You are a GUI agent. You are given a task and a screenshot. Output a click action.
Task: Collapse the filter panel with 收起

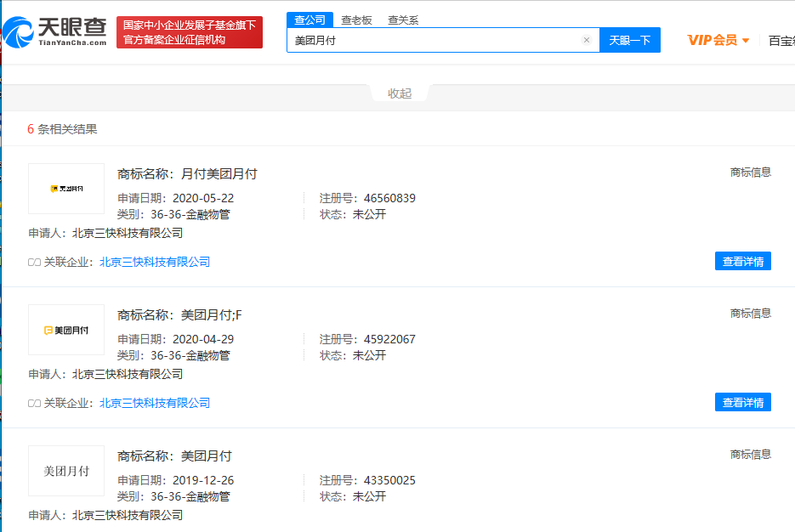coord(400,93)
